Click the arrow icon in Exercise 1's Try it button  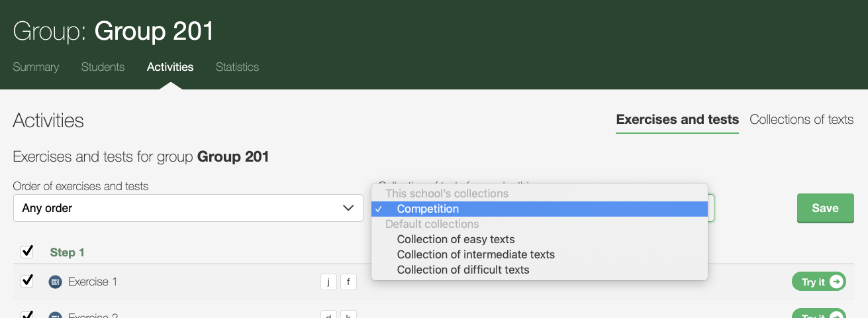pyautogui.click(x=836, y=282)
